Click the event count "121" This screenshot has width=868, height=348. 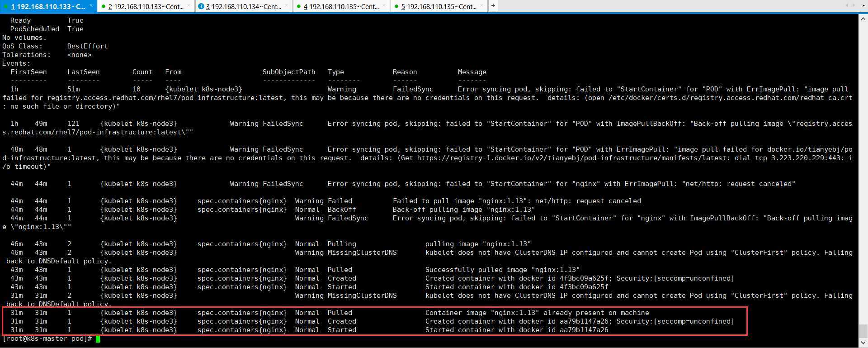point(73,124)
